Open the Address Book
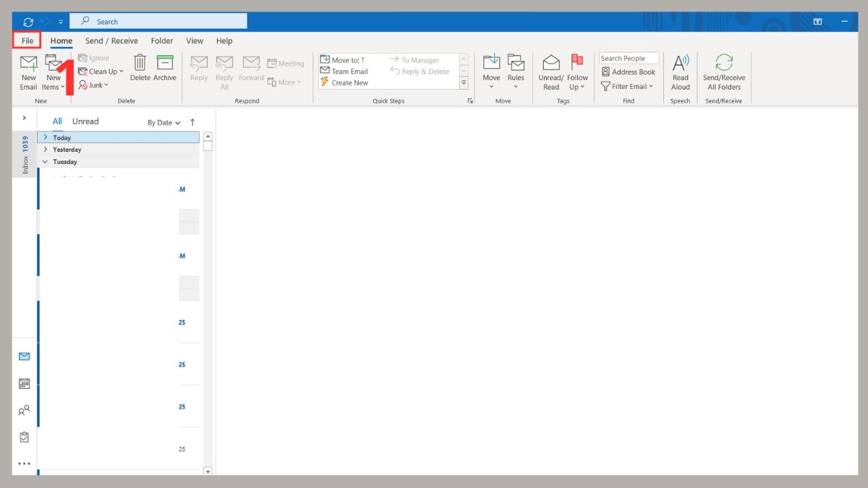This screenshot has width=868, height=488. (628, 72)
